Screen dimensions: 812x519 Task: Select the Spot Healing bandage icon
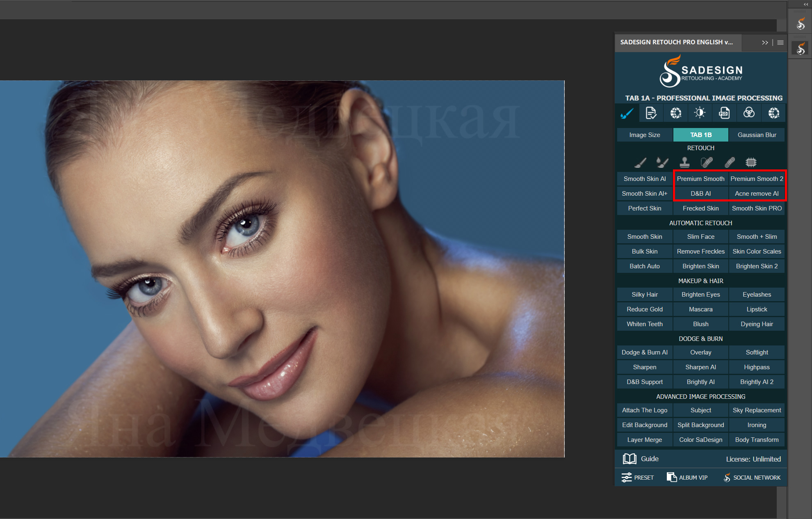click(x=707, y=162)
